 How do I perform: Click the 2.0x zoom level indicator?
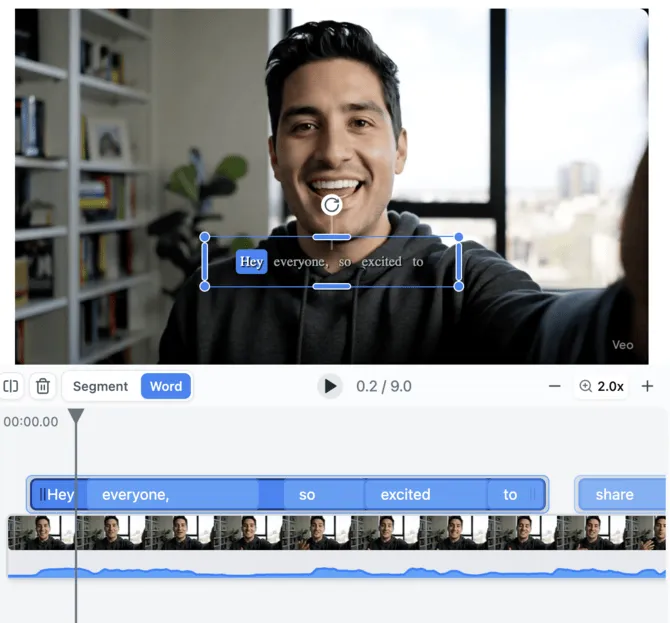601,386
